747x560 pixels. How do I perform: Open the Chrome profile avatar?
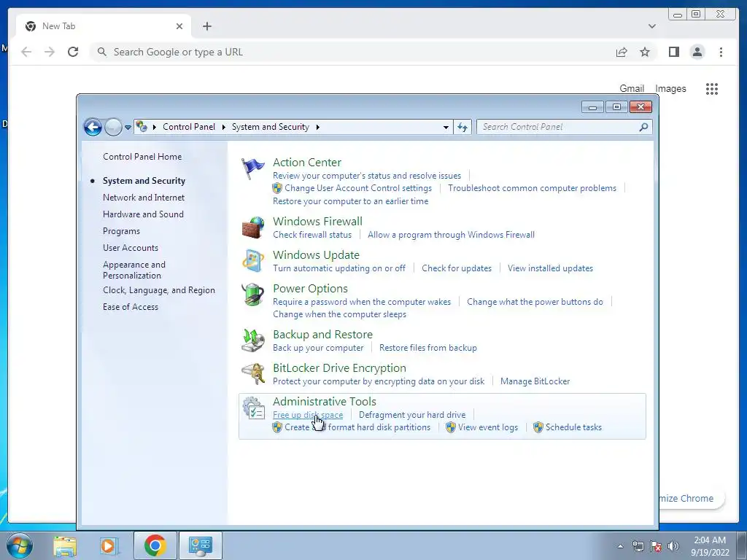click(x=697, y=52)
